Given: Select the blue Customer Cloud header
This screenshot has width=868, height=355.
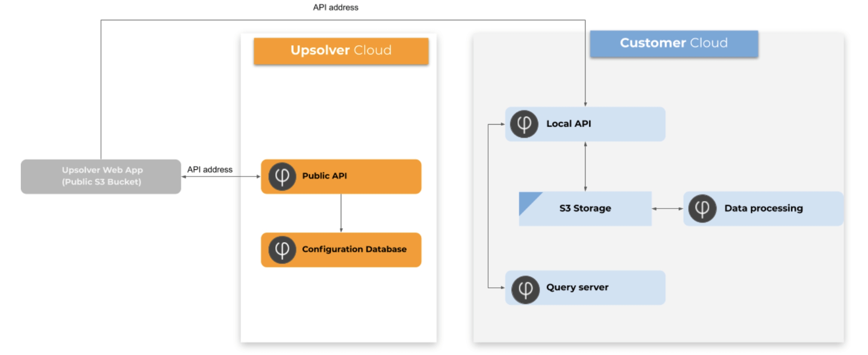Looking at the screenshot, I should (x=674, y=43).
